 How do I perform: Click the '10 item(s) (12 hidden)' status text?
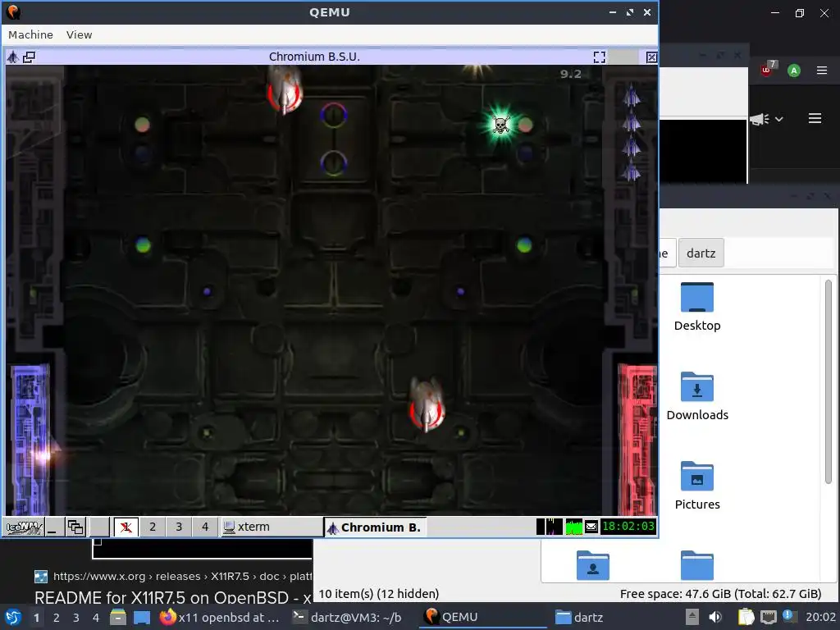(379, 594)
